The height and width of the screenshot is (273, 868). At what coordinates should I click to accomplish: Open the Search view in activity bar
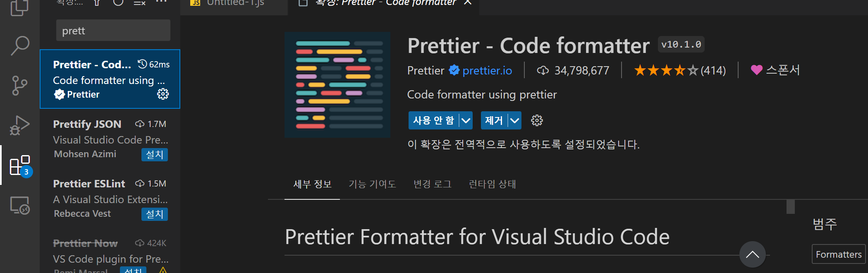(x=20, y=45)
